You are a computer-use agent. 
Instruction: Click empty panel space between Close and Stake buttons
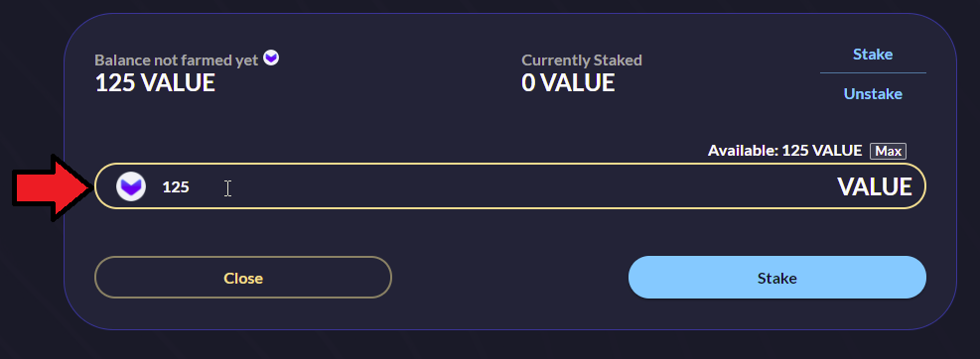pos(509,278)
